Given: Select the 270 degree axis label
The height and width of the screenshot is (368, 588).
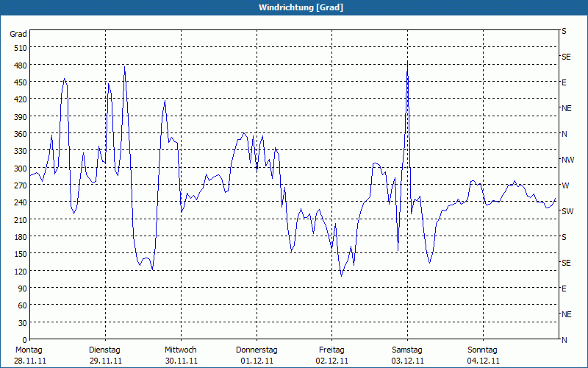Looking at the screenshot, I should pyautogui.click(x=21, y=185).
